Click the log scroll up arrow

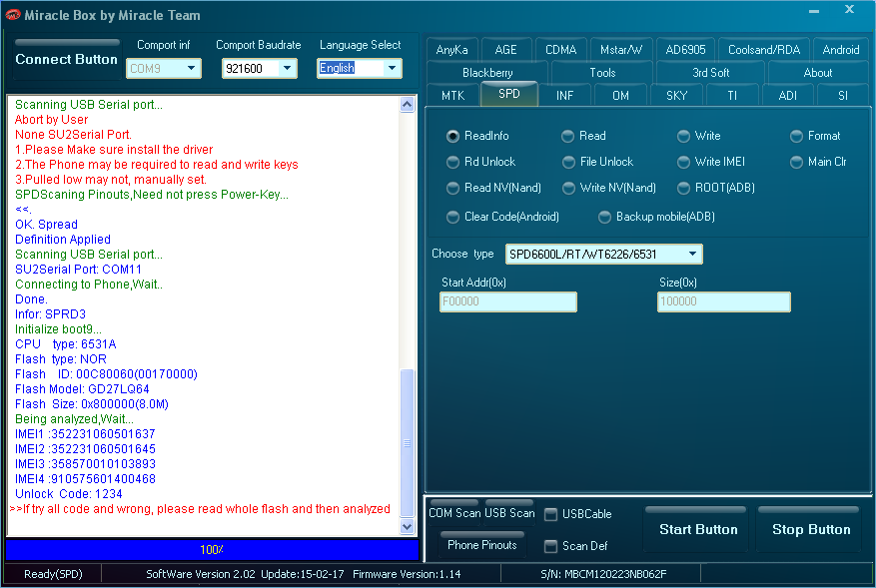(408, 105)
